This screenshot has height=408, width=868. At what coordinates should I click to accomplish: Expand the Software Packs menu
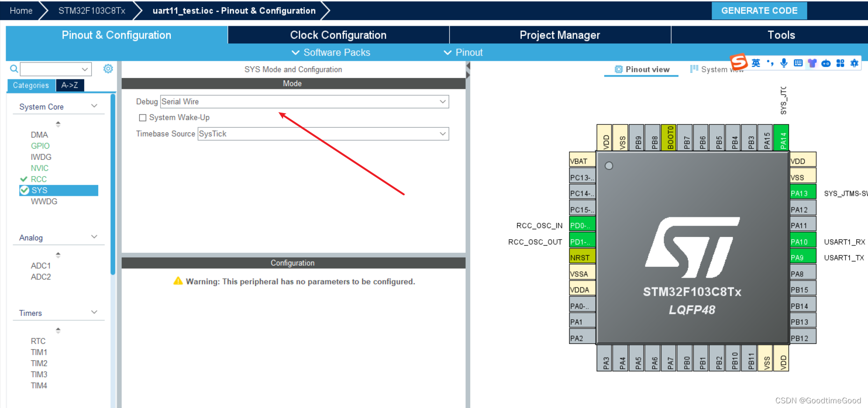coord(331,52)
